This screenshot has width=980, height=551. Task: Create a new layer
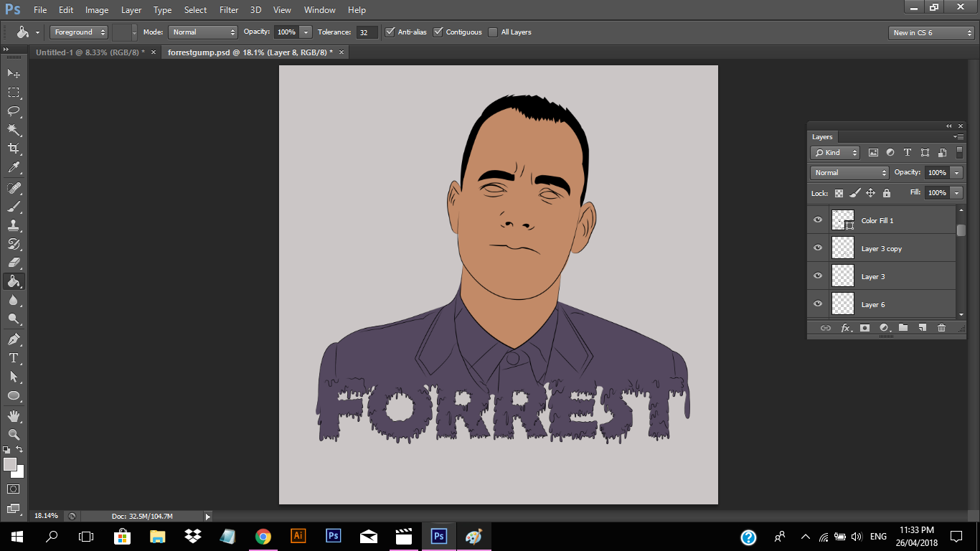(923, 328)
